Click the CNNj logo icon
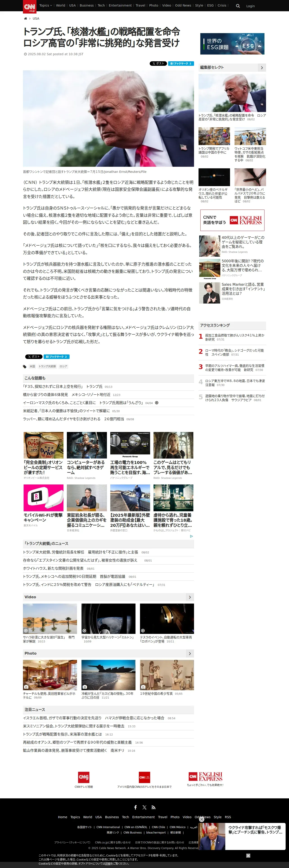Viewport: 289px width, 868px height. tap(84, 777)
